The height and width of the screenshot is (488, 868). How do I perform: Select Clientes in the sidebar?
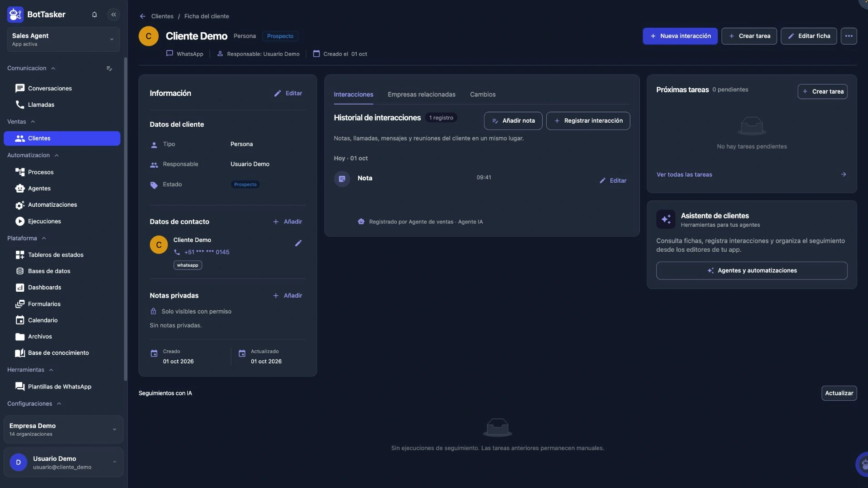(62, 139)
